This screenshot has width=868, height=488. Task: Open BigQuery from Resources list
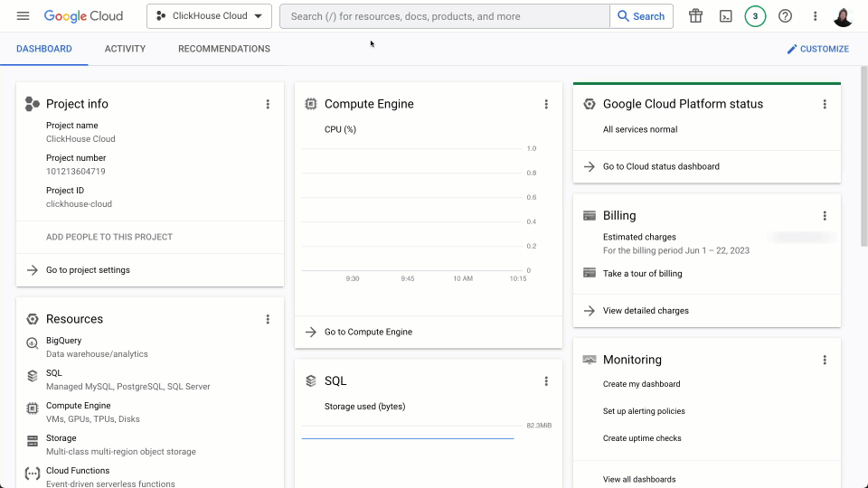tap(64, 341)
